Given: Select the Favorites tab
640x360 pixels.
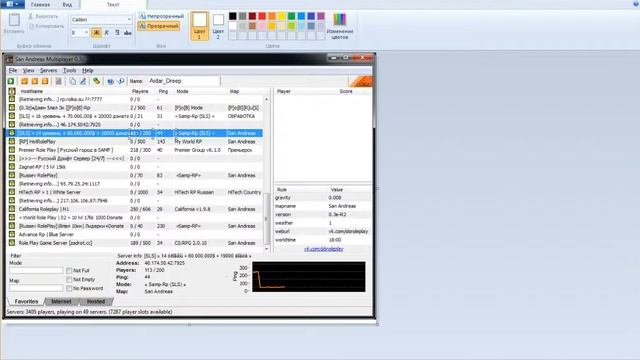Looking at the screenshot, I should tap(26, 301).
